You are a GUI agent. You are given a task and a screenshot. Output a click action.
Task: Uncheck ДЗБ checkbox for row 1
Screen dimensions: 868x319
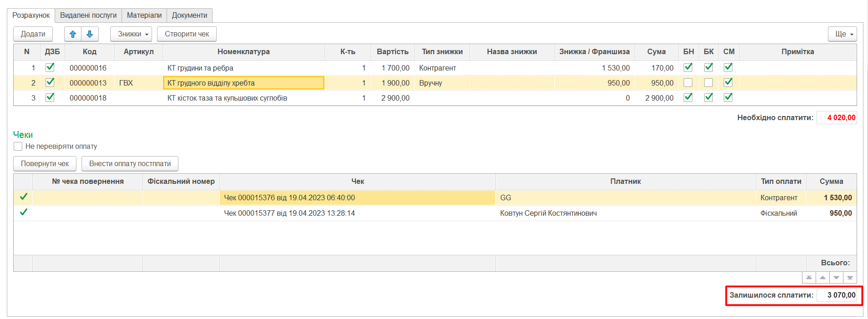50,68
